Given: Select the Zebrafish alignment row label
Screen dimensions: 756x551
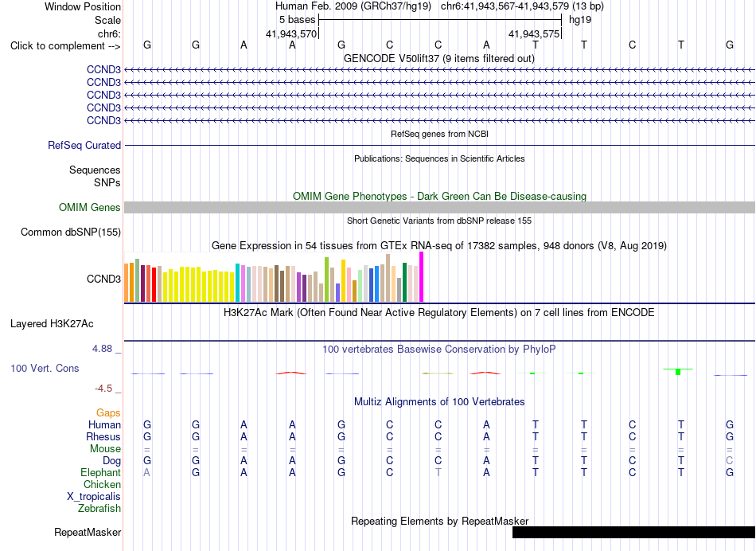Looking at the screenshot, I should click(99, 508).
